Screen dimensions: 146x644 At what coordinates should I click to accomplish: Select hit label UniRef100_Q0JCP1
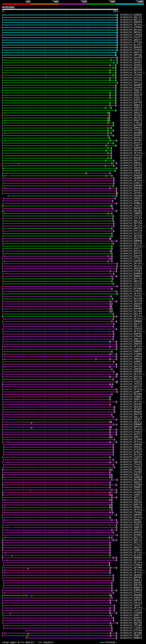coord(131,45)
